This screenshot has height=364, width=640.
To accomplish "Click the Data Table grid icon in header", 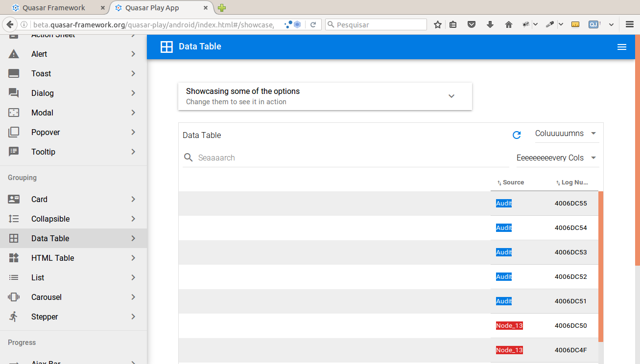I will [166, 47].
